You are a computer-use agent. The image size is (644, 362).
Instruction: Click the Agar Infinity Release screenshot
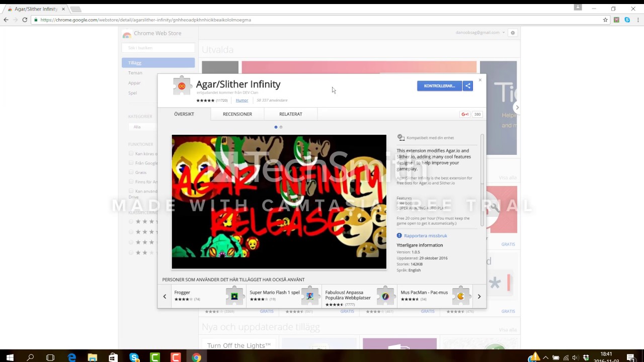[x=279, y=202]
